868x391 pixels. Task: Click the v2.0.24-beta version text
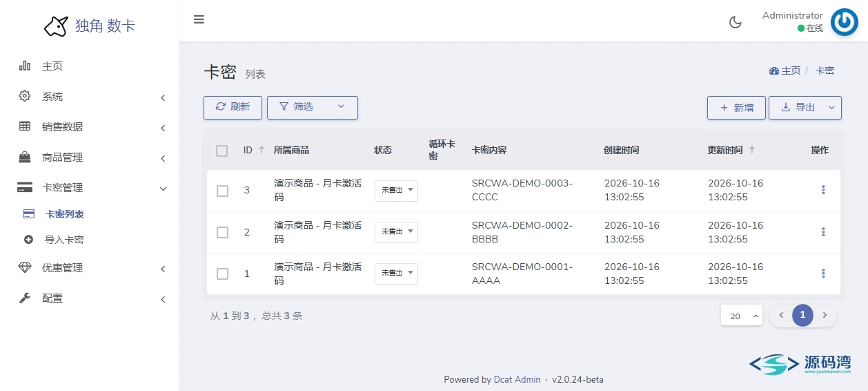pos(578,379)
